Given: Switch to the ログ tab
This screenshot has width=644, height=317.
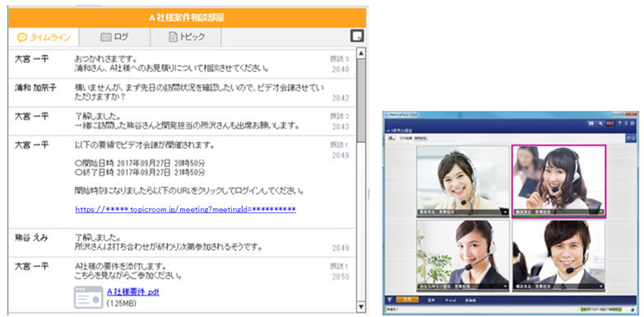Looking at the screenshot, I should (114, 37).
